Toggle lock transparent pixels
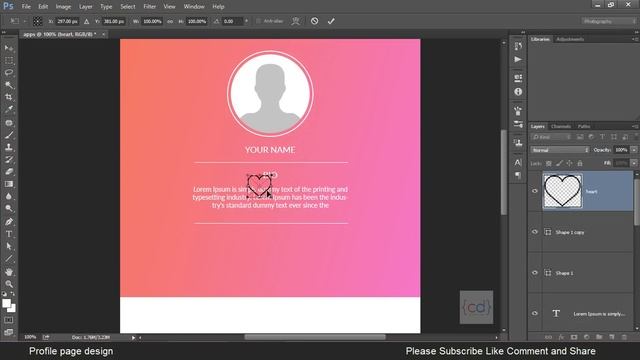640x360 pixels. click(x=549, y=163)
